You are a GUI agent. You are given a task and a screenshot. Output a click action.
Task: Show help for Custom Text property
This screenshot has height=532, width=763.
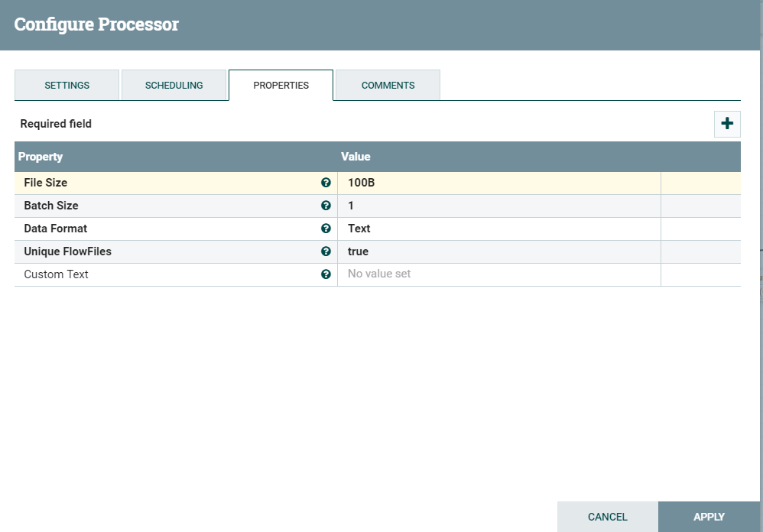pyautogui.click(x=326, y=274)
